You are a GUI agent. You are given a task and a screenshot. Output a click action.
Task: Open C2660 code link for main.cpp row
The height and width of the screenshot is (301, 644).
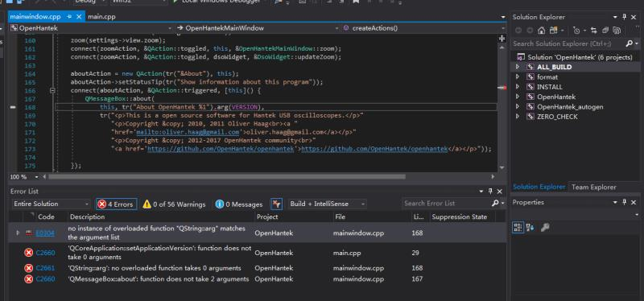[45, 253]
